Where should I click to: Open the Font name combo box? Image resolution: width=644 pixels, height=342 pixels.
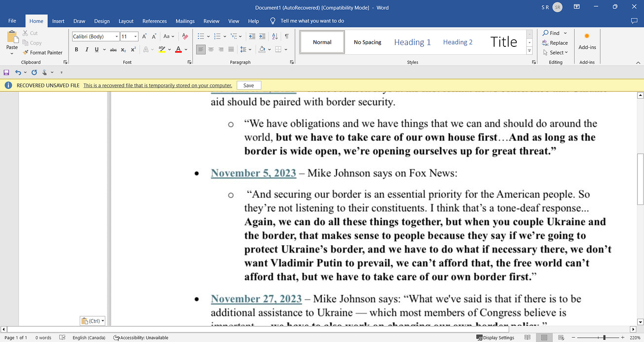pos(96,37)
